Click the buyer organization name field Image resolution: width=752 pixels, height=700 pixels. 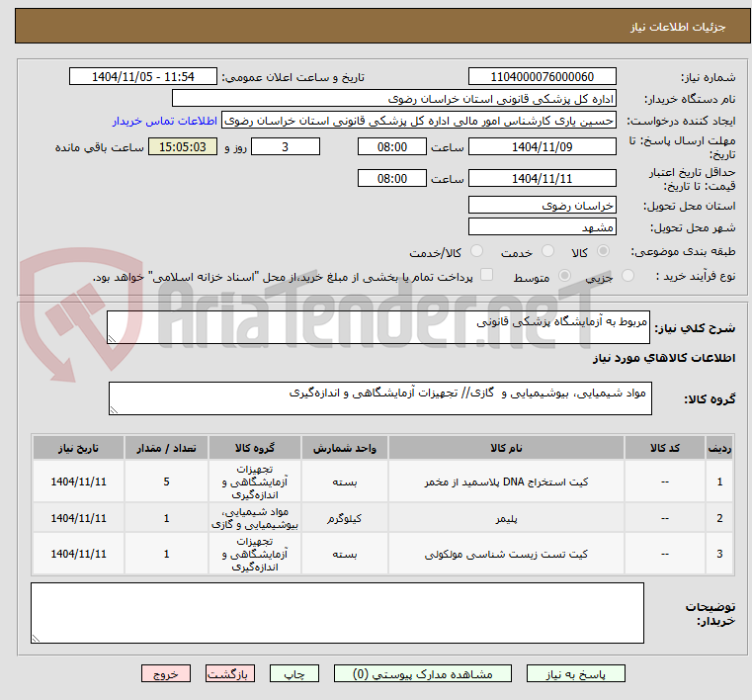coord(393,99)
